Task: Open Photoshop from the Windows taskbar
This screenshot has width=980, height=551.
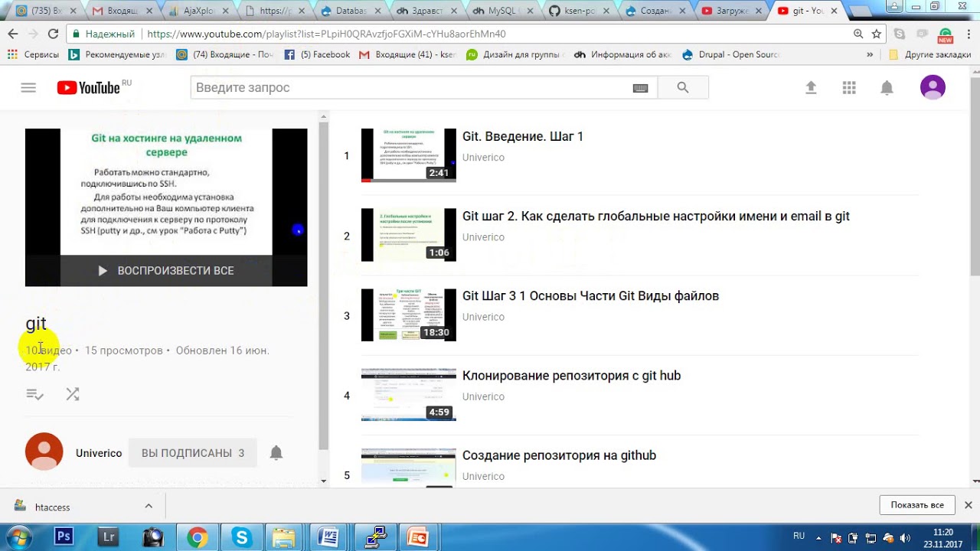Action: click(64, 536)
